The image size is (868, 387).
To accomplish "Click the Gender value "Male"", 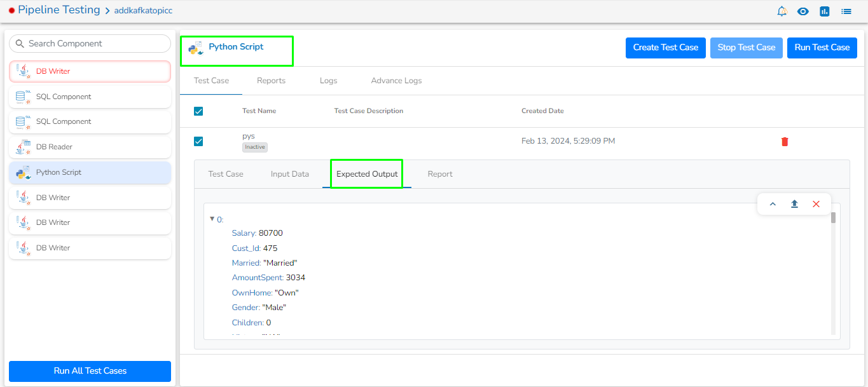I will 274,308.
